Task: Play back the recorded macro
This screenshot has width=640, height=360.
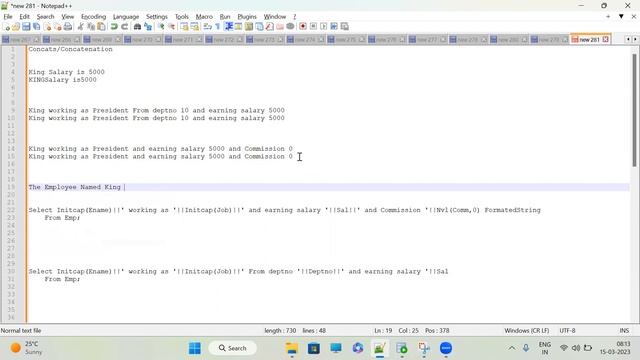Action: pos(324,27)
